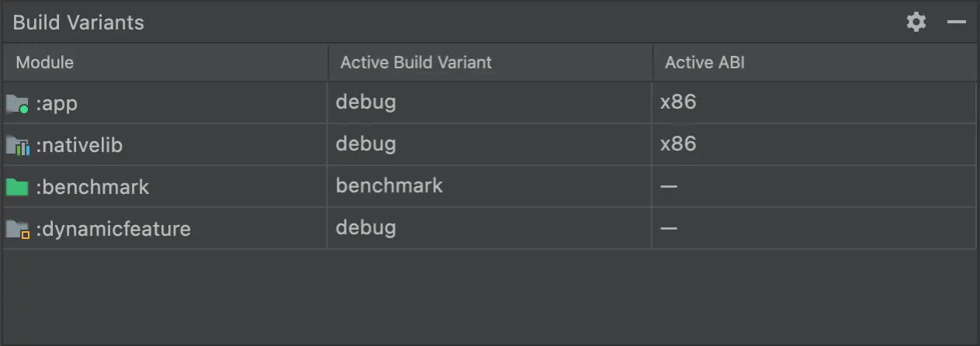Open the x86 ABI dropdown for :app
The image size is (980, 346).
[x=813, y=102]
